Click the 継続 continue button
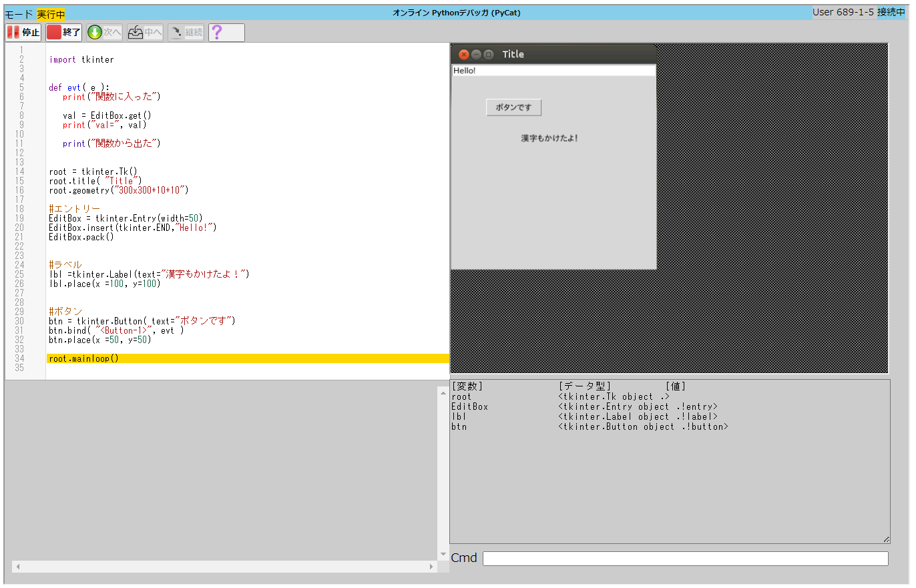916x588 pixels. pyautogui.click(x=186, y=32)
